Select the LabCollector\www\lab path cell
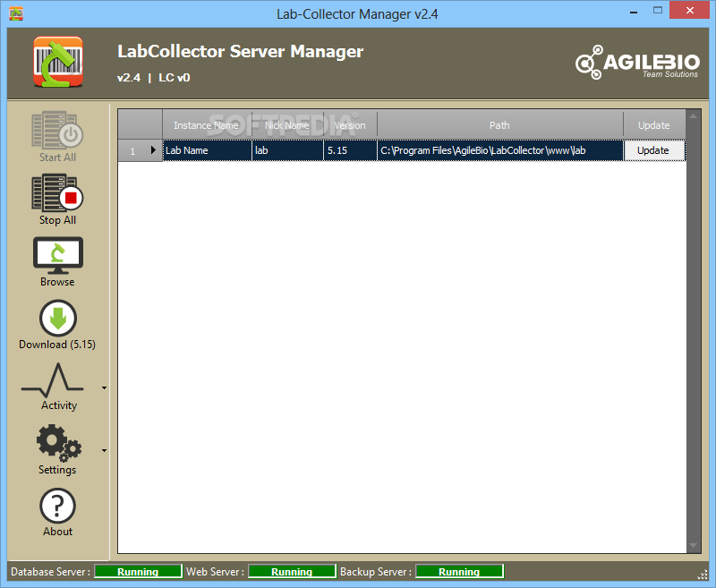This screenshot has width=716, height=588. [500, 150]
